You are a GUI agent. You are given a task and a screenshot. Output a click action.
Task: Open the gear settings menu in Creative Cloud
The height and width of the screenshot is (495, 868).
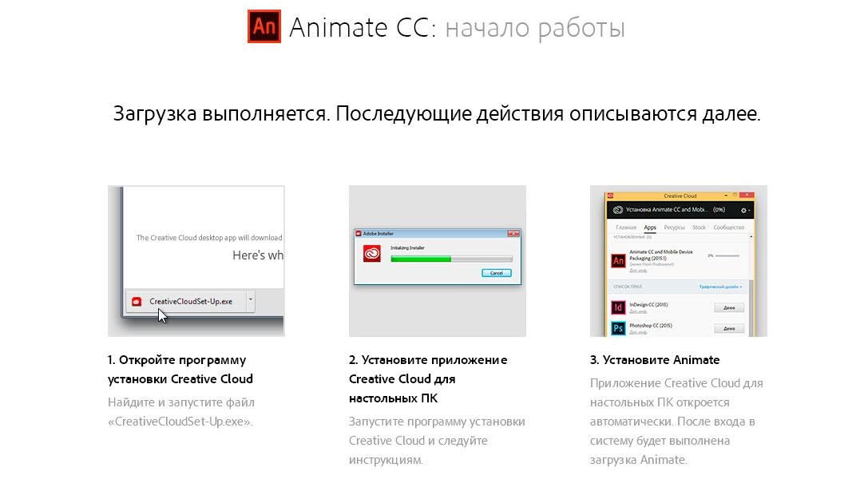(x=744, y=211)
